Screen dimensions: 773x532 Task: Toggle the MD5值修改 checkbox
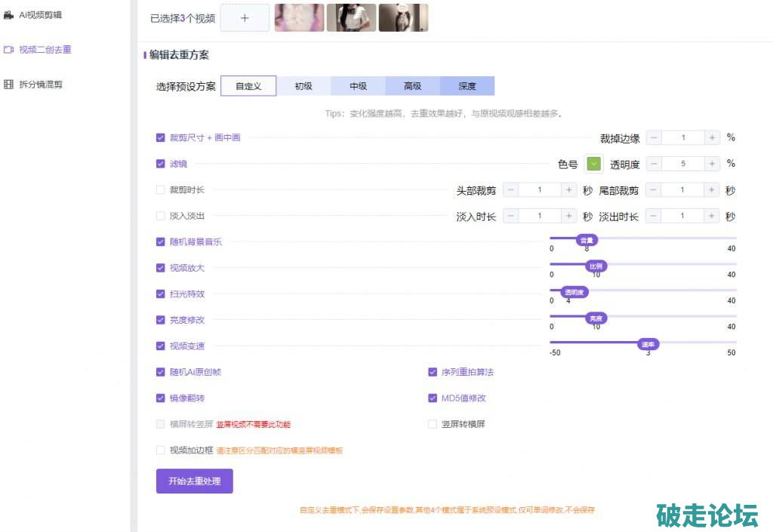click(433, 398)
